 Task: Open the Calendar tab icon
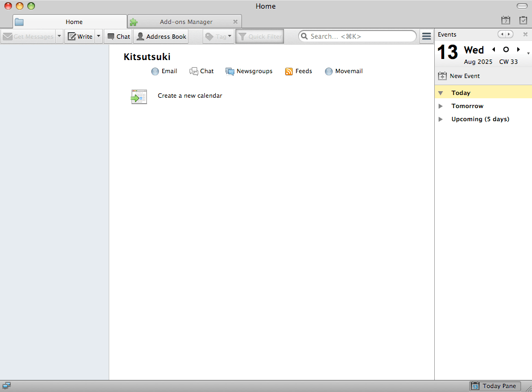[506, 21]
